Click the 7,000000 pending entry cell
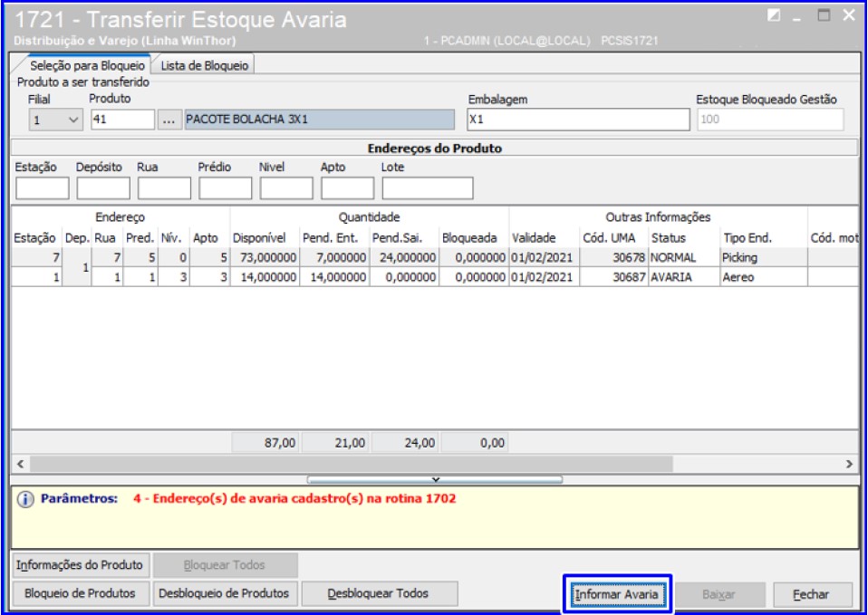Viewport: 868px width, 615px height. tap(334, 258)
